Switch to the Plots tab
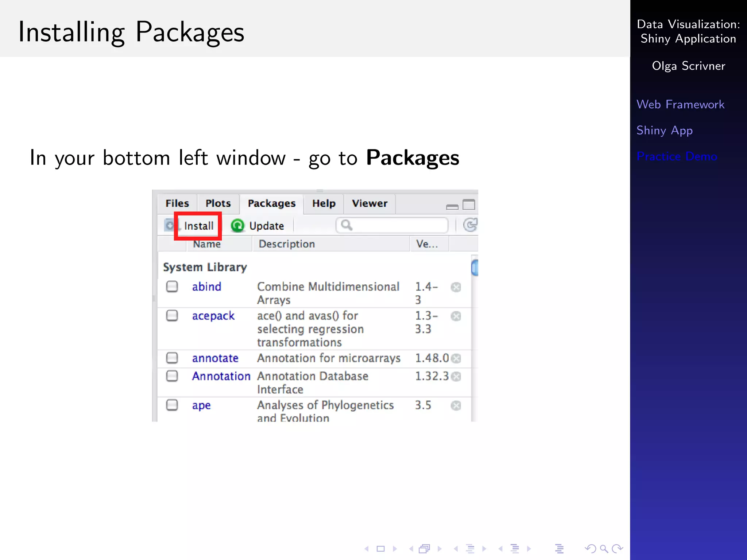Image resolution: width=747 pixels, height=560 pixels. click(218, 203)
